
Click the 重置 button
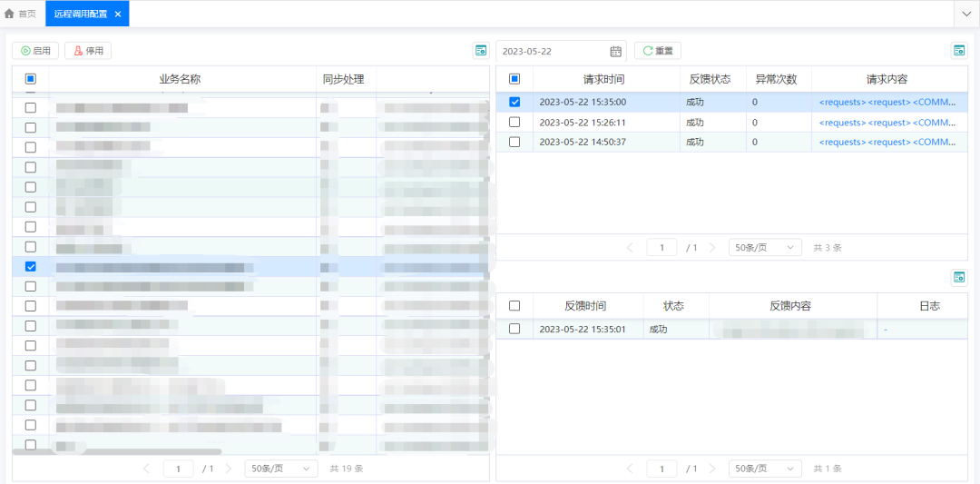point(658,51)
